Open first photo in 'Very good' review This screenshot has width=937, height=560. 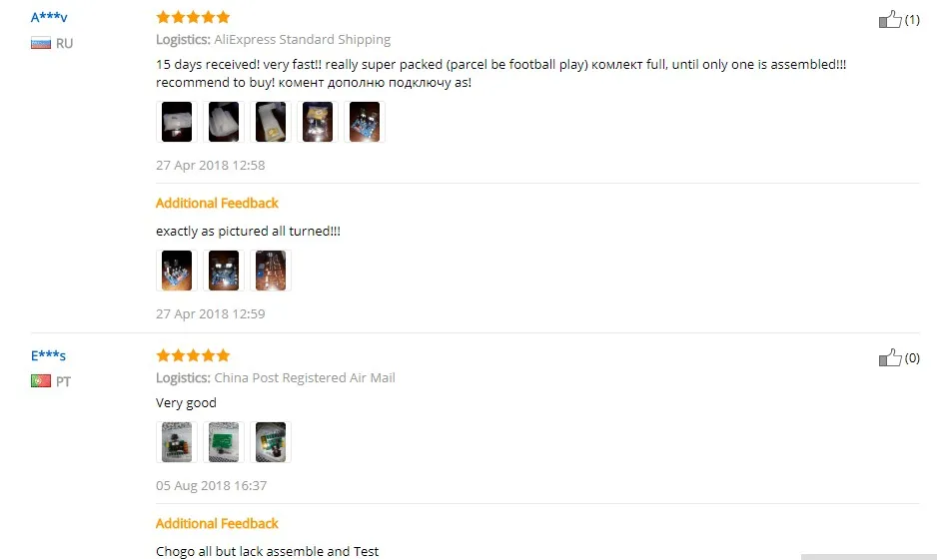click(177, 442)
